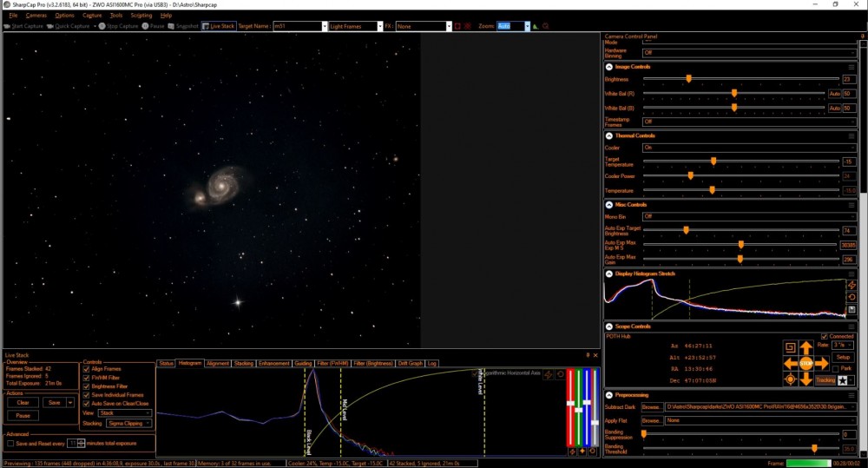868x468 pixels.
Task: Click Stop Capture in the toolbar
Action: 118,26
